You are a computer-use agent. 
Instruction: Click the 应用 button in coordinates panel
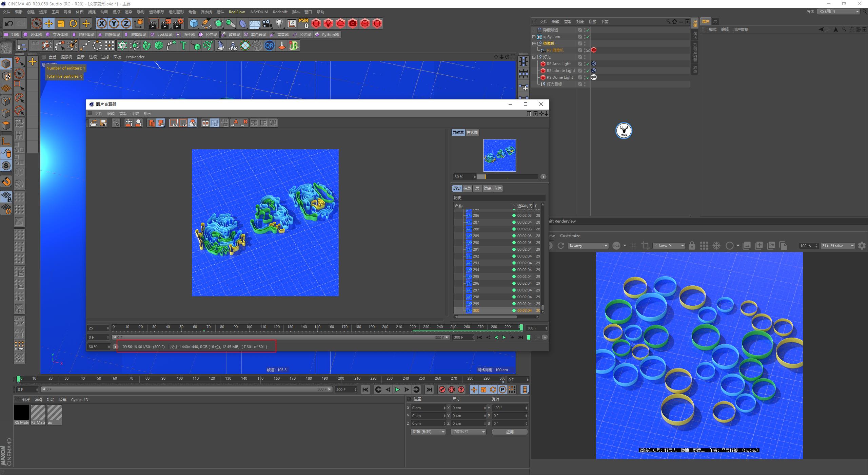tap(510, 432)
